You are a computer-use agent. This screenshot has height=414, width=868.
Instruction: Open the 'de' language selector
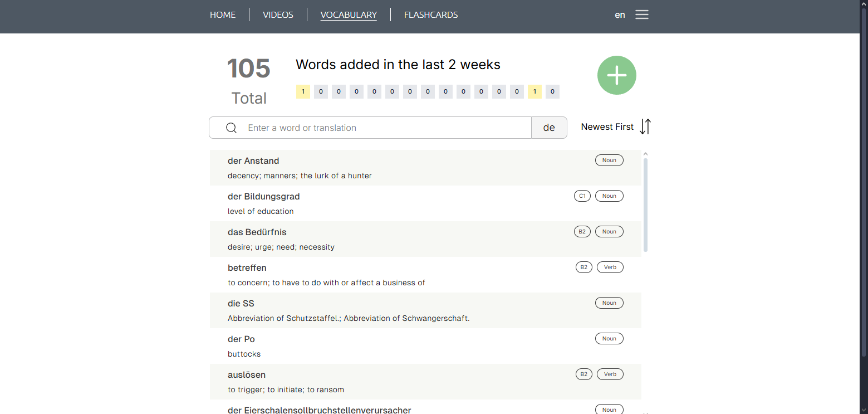click(549, 128)
